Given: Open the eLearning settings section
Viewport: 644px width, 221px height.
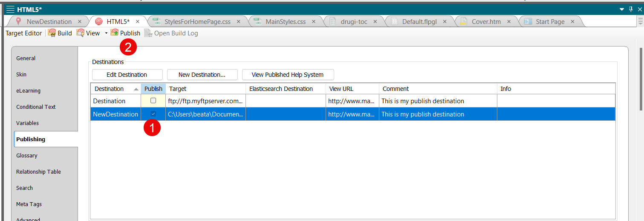Looking at the screenshot, I should tap(45, 91).
